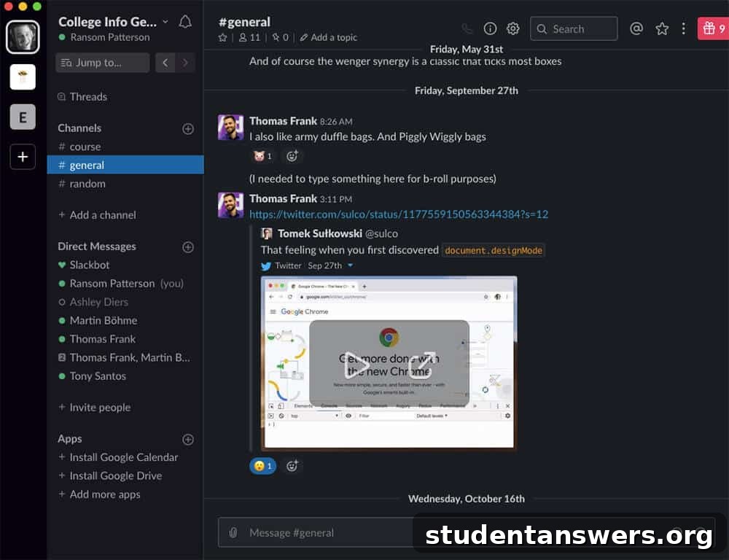Click Invite people

pos(94,408)
